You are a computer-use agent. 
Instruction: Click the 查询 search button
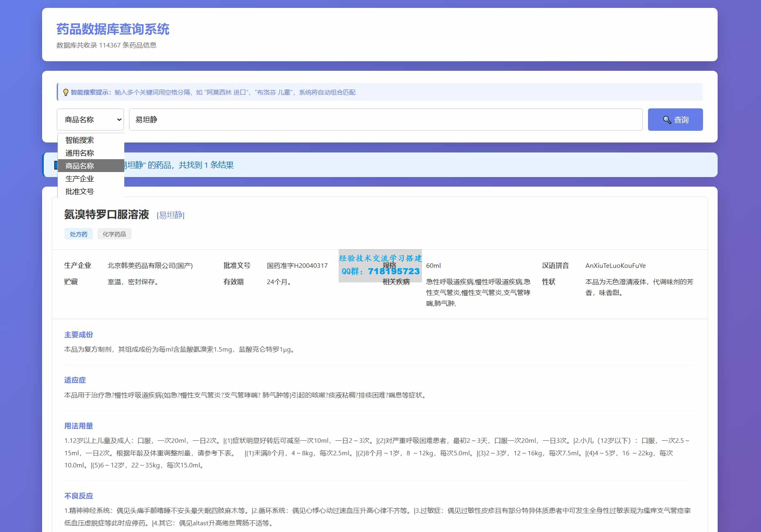(x=675, y=120)
